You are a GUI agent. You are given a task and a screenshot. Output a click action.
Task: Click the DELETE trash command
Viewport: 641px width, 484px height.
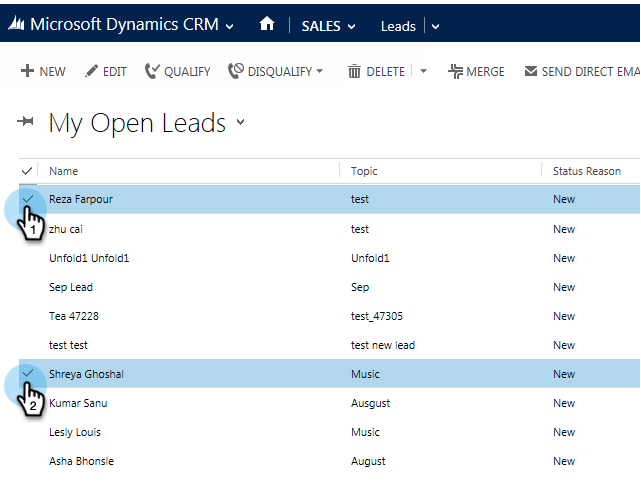pos(376,72)
